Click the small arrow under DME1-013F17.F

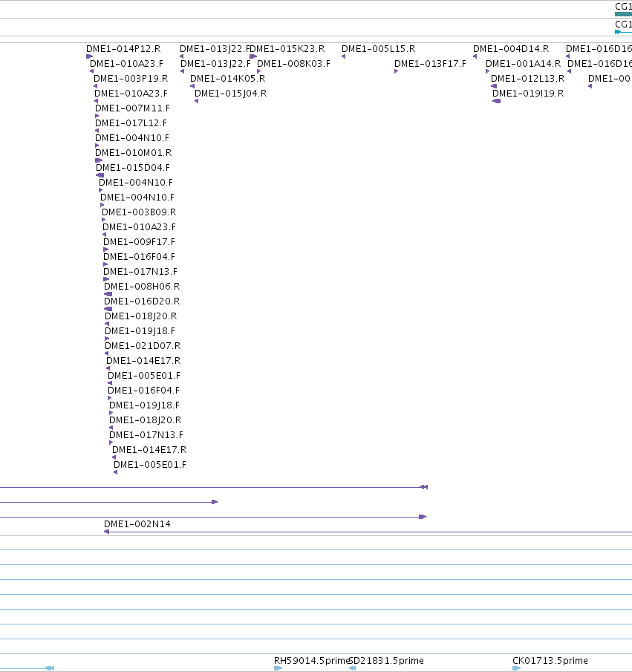click(396, 71)
